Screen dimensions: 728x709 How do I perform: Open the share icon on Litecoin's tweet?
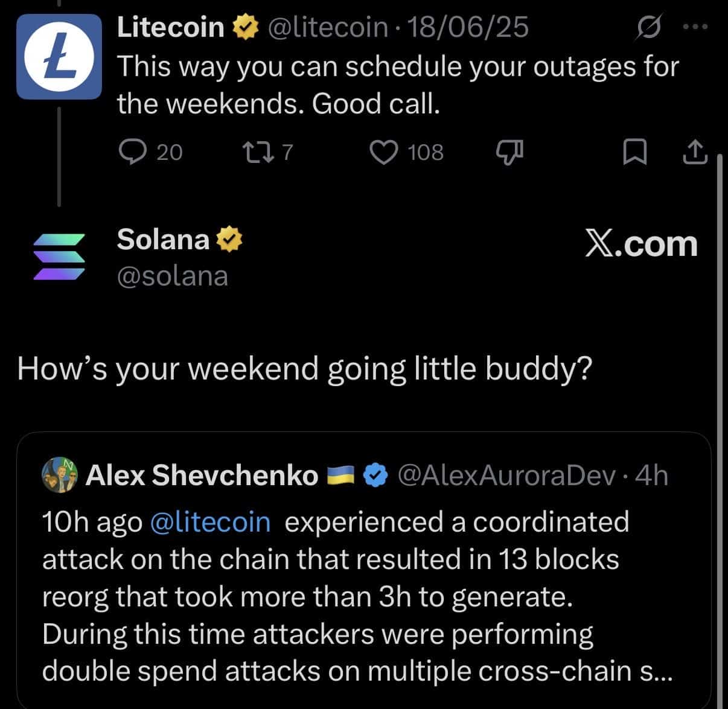point(695,152)
